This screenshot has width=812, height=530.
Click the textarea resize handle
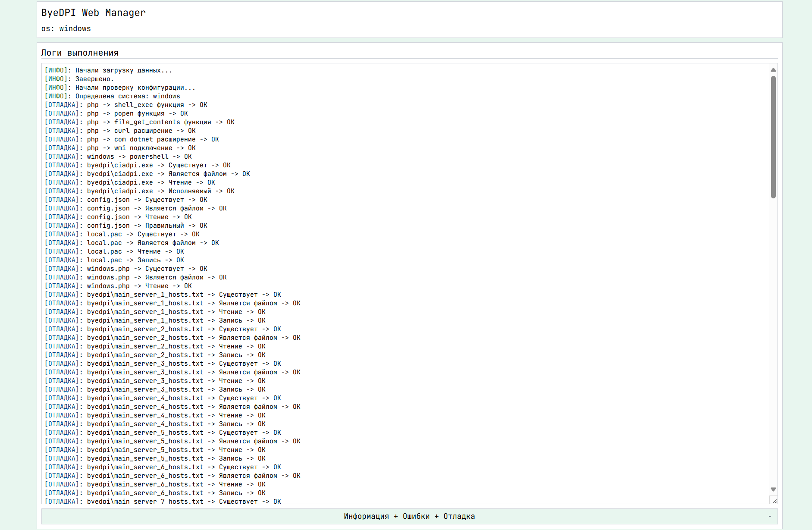(774, 501)
